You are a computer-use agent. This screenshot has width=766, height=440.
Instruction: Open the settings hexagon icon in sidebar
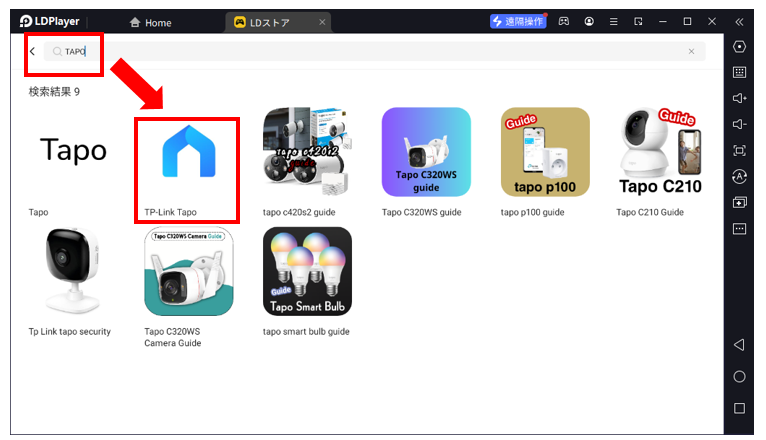coord(740,47)
